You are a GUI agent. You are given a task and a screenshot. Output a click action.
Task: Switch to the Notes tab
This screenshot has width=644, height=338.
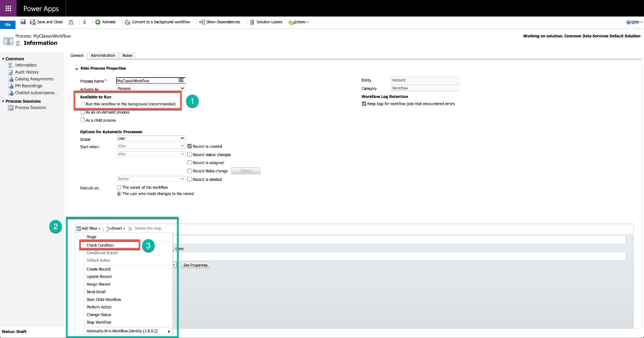click(x=127, y=55)
